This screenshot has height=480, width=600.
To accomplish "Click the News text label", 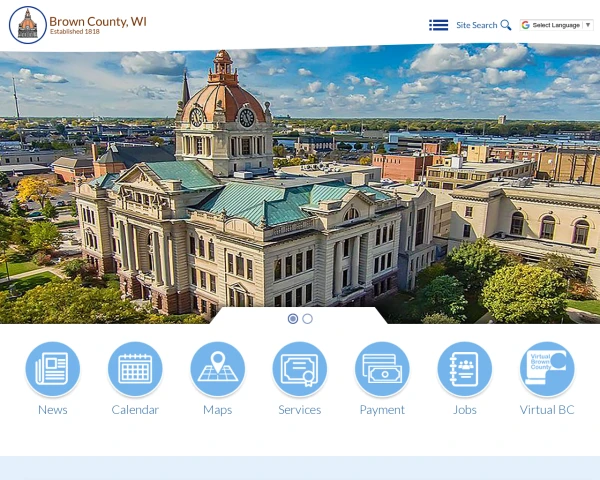I will (53, 410).
